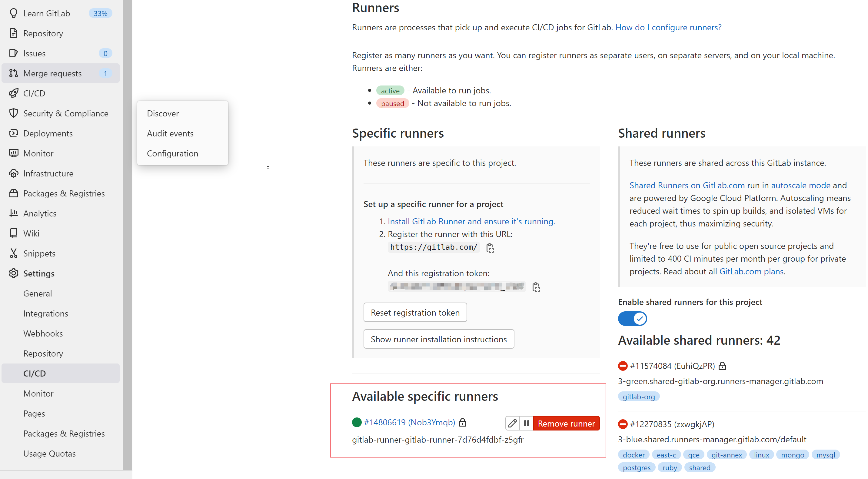Toggle Enable shared runners for this project
This screenshot has height=479, width=868.
click(x=632, y=319)
